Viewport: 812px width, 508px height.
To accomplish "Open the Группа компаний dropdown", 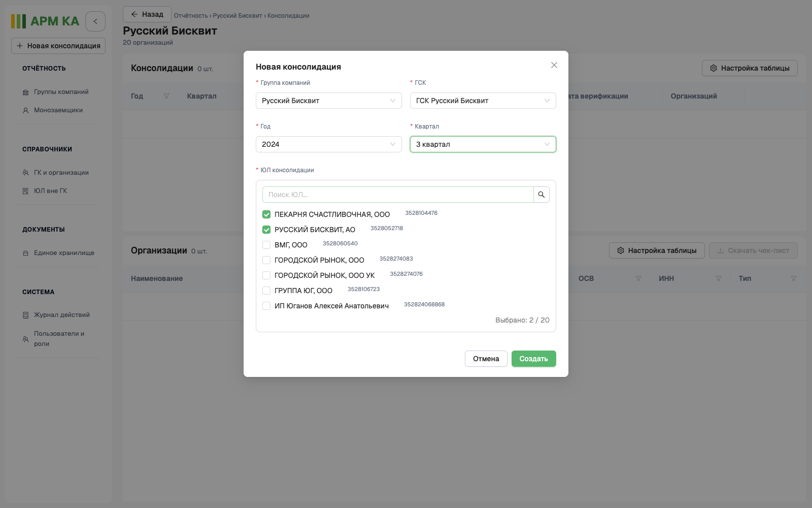I will click(329, 101).
